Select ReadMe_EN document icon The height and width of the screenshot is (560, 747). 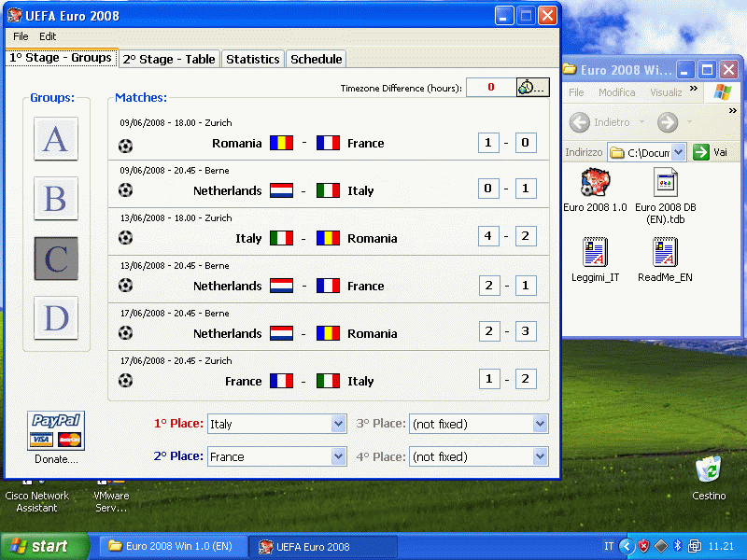665,252
